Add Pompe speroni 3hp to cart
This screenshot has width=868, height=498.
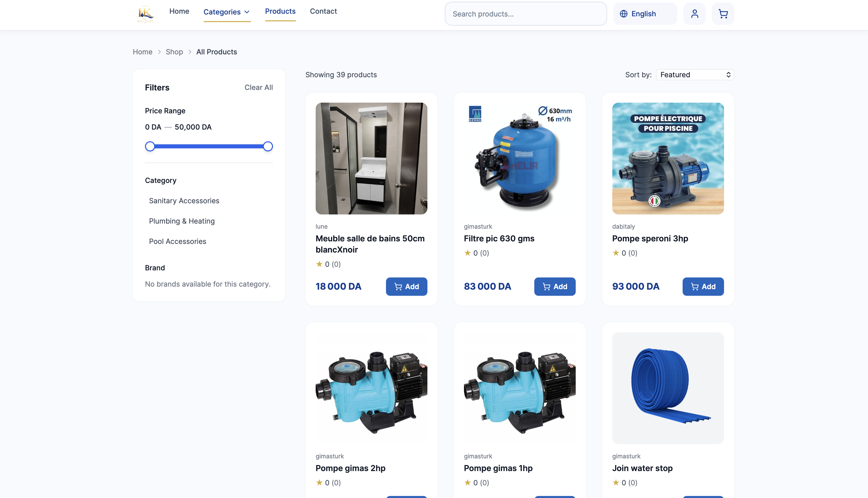tap(703, 287)
